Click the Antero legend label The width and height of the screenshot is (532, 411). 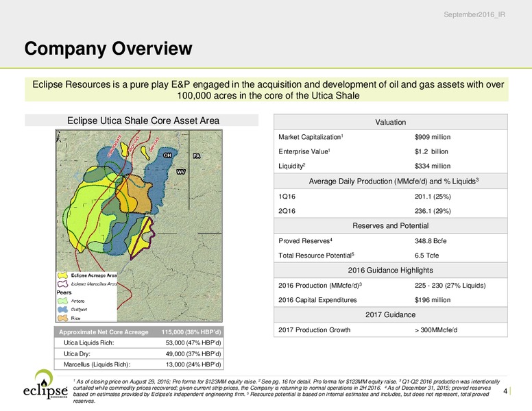coord(77,301)
